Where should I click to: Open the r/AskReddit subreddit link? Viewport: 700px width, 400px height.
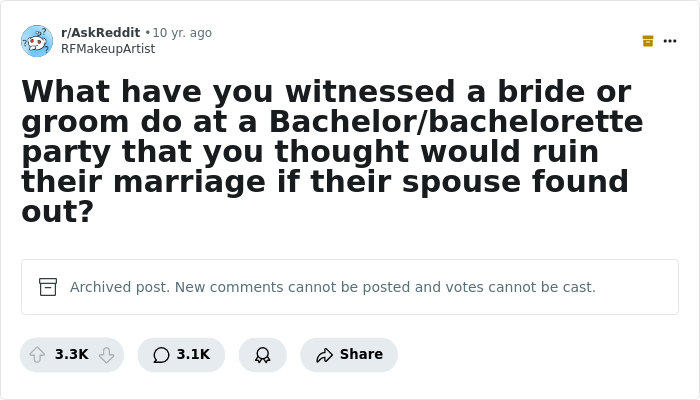(100, 33)
